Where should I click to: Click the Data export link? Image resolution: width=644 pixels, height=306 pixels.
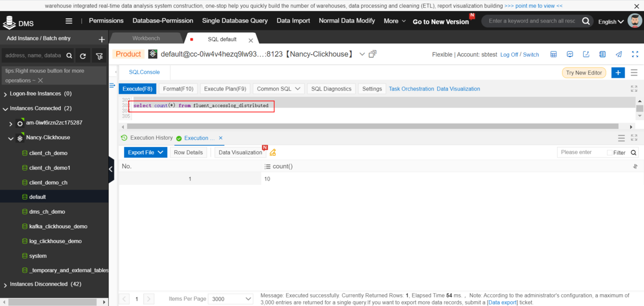pyautogui.click(x=502, y=303)
